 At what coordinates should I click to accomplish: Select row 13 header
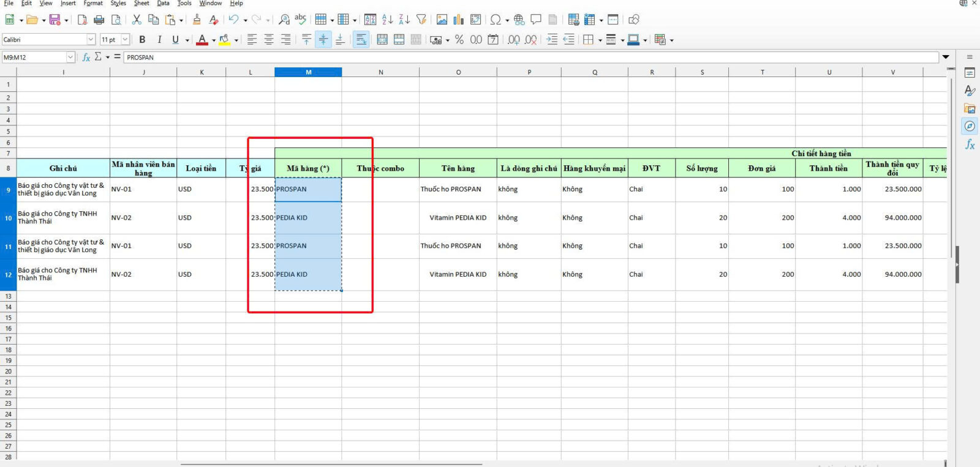point(8,296)
